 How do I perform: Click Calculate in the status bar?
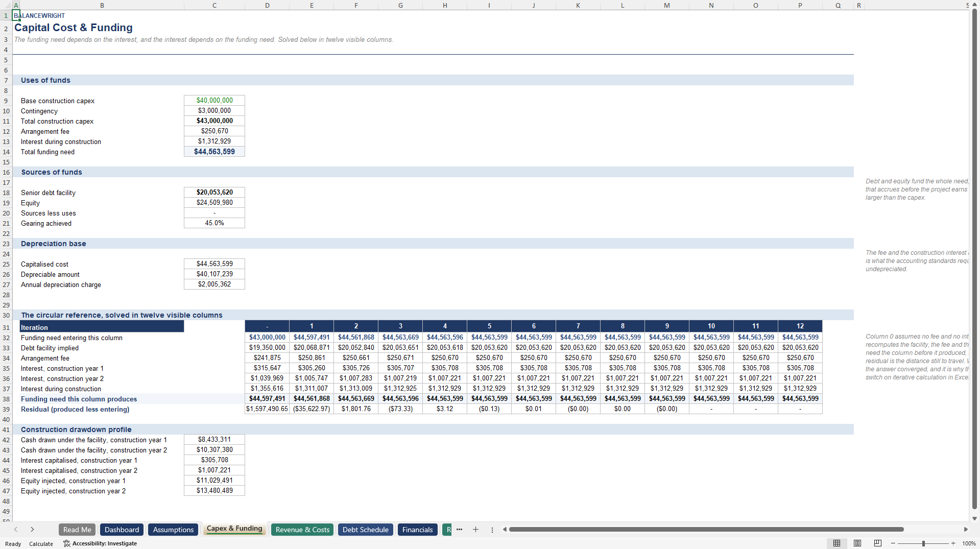pos(41,544)
